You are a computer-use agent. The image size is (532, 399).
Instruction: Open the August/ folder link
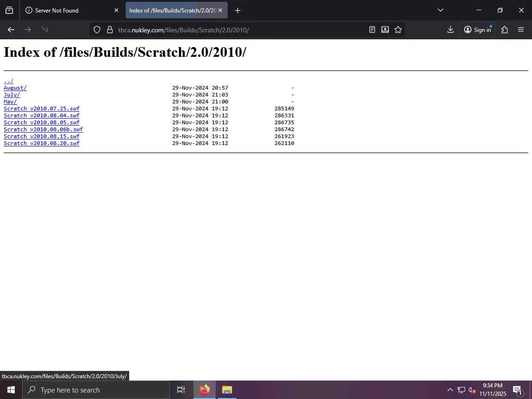[15, 88]
